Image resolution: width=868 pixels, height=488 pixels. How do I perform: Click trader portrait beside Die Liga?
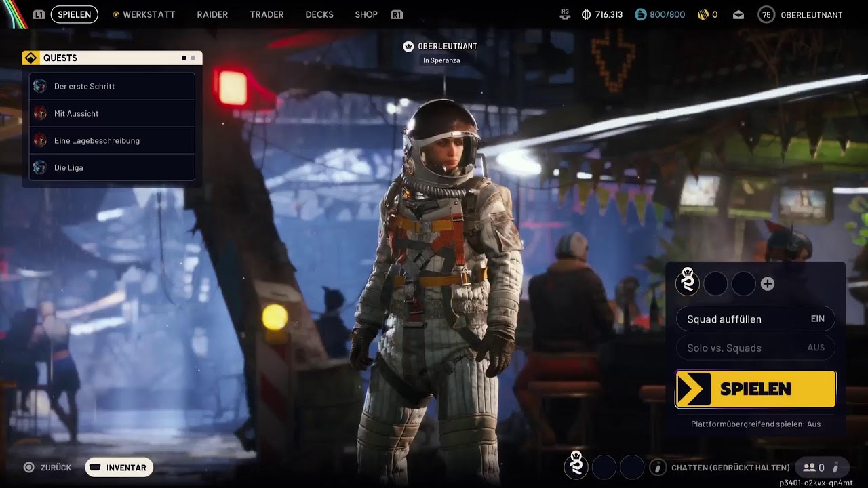click(40, 167)
